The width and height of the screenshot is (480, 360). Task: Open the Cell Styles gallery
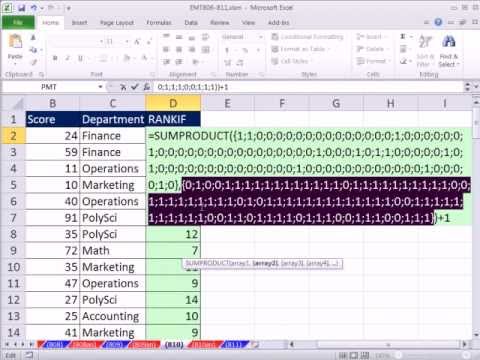(291, 61)
